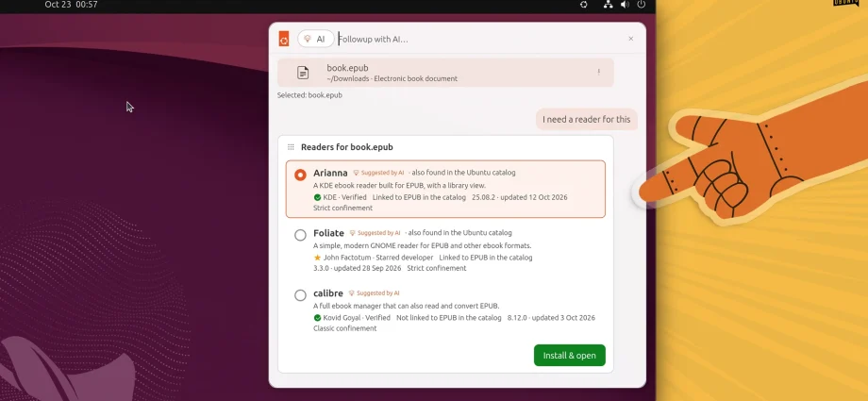Screen dimensions: 868x401
Task: Select the calibre radio button
Action: pos(300,295)
